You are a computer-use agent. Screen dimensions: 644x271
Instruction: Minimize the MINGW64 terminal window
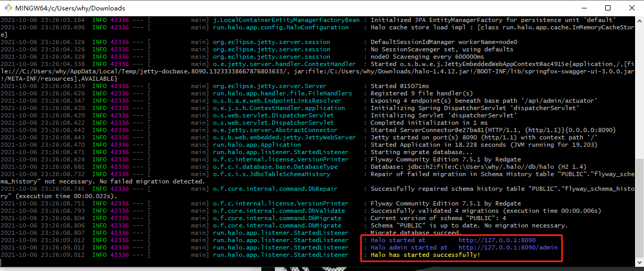tap(584, 8)
